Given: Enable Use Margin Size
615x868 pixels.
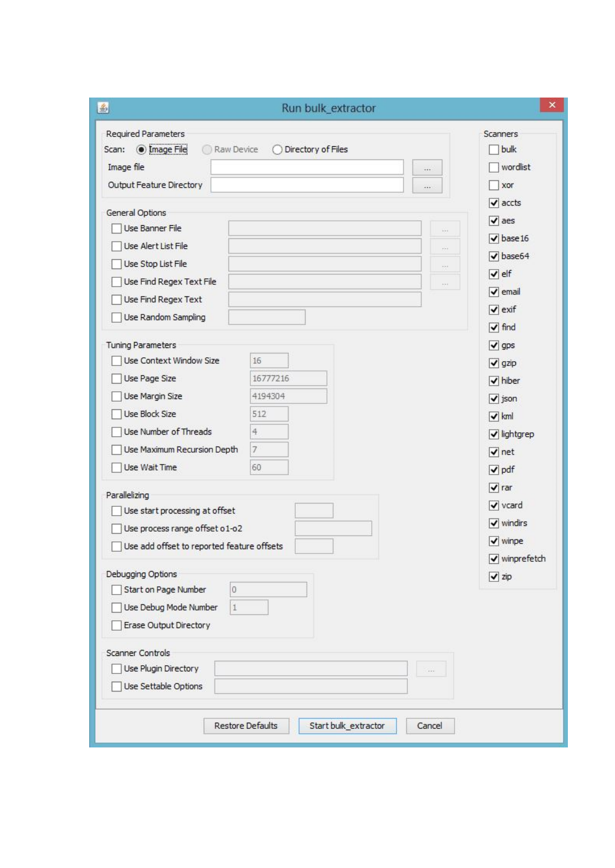Looking at the screenshot, I should coord(116,396).
